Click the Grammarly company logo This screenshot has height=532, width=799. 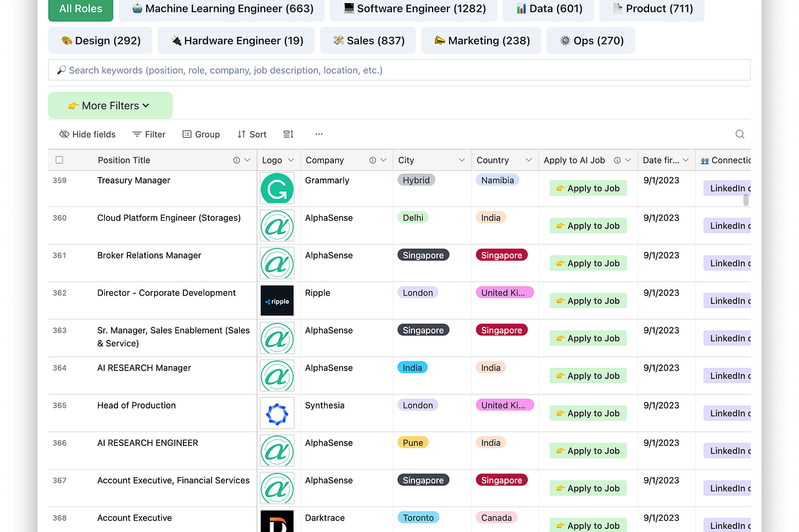pos(277,188)
